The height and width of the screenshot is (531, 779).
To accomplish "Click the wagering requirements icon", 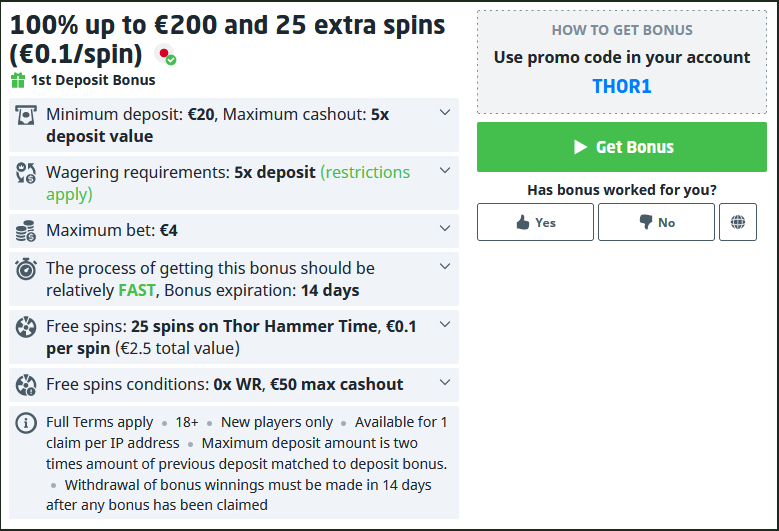I will tap(27, 173).
